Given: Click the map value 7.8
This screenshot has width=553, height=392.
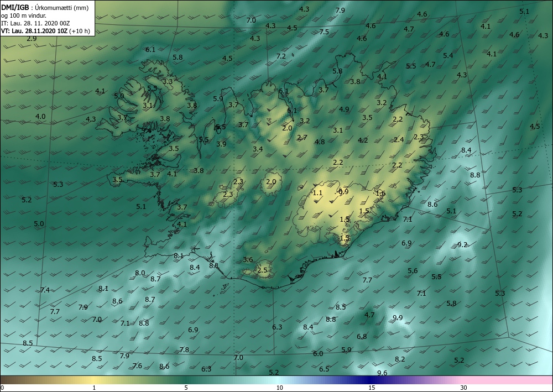Looking at the screenshot, I should pos(184,350).
